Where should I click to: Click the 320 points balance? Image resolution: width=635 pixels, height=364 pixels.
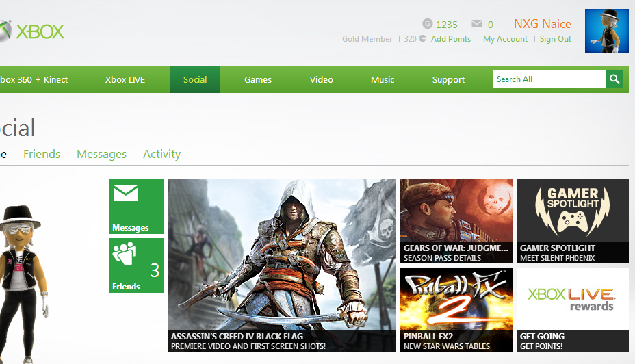(x=410, y=39)
